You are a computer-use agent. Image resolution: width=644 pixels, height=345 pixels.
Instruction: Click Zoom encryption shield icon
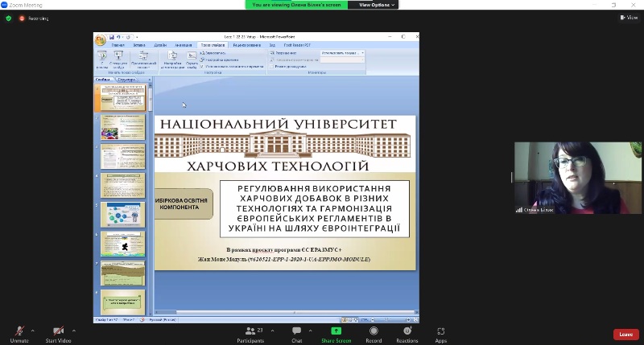[9, 18]
